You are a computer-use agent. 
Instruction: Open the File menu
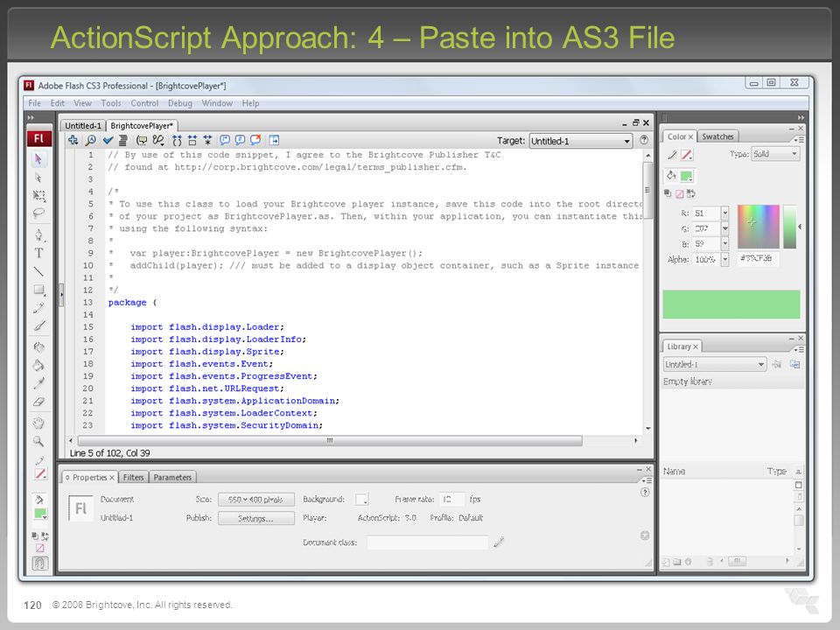click(34, 103)
